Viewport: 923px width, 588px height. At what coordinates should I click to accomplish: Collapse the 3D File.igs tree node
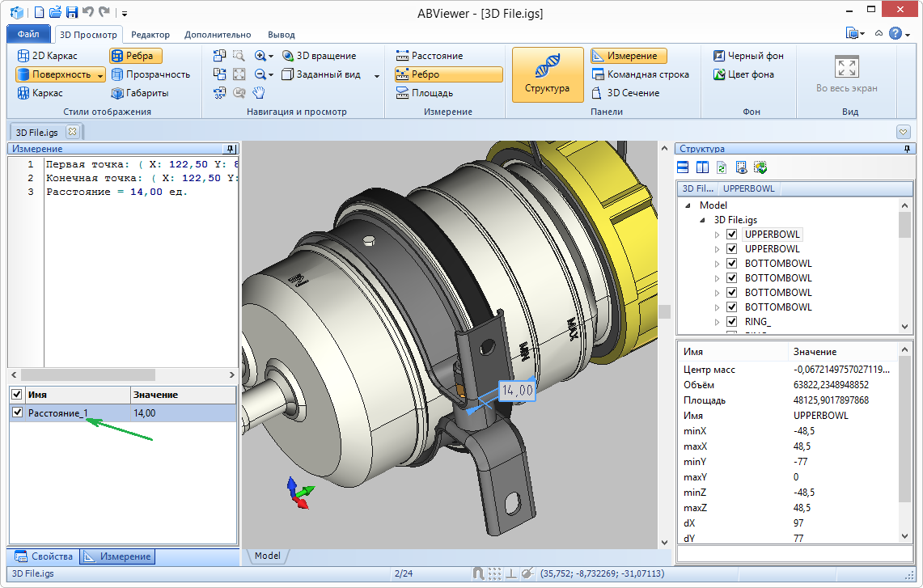click(x=702, y=220)
